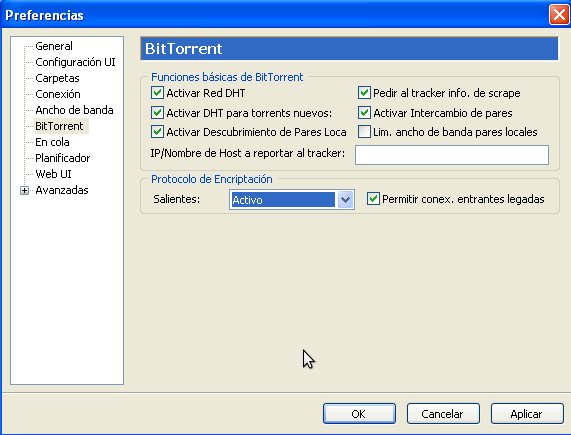Image resolution: width=571 pixels, height=435 pixels.
Task: Toggle Activar DHT para torrents nuevos
Action: [157, 112]
